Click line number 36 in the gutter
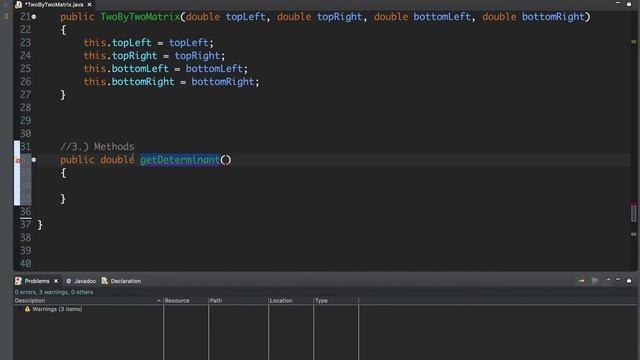Image resolution: width=640 pixels, height=360 pixels. 25,211
